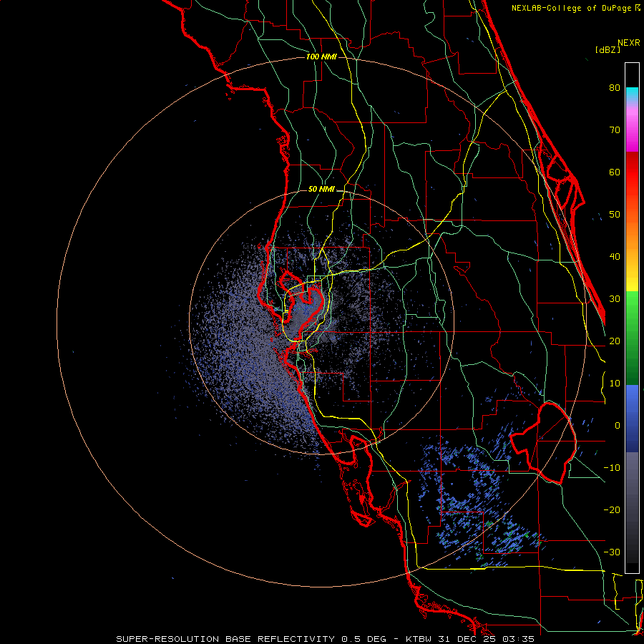This screenshot has width=644, height=644.
Task: Click the blue band of the reflectivity color bar
Action: tap(632, 418)
